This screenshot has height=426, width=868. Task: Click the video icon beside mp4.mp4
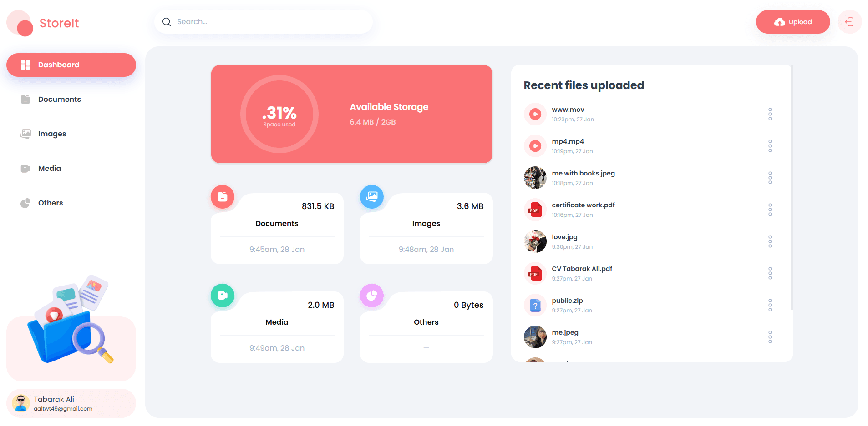535,146
